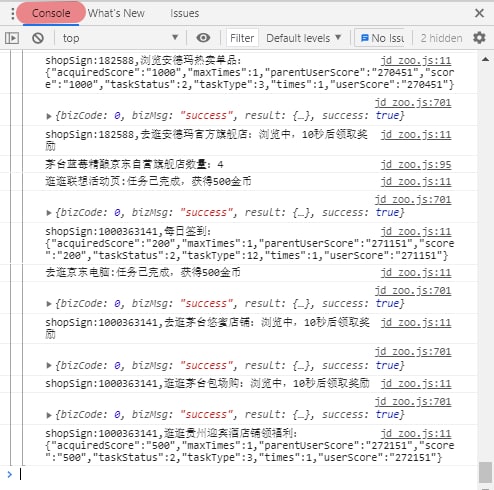The image size is (494, 490).
Task: Open the DevTools more options kebab menu
Action: tap(12, 14)
